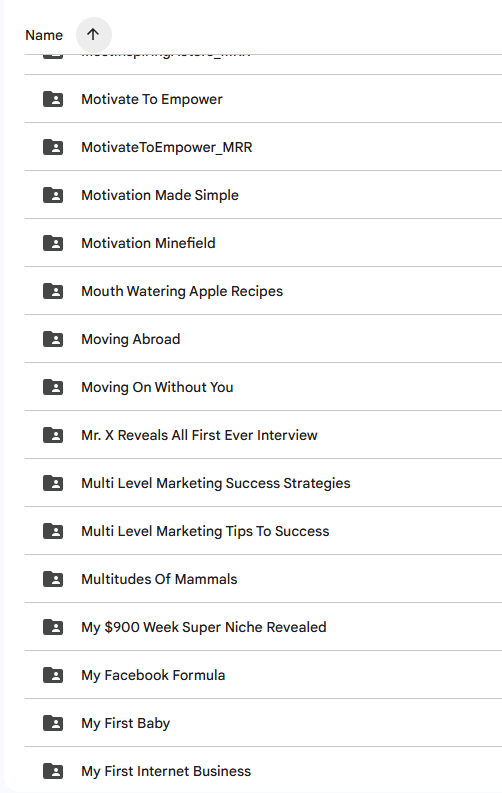Image resolution: width=502 pixels, height=793 pixels.
Task: Click folder icon beside My First Baby
Action: tap(53, 723)
